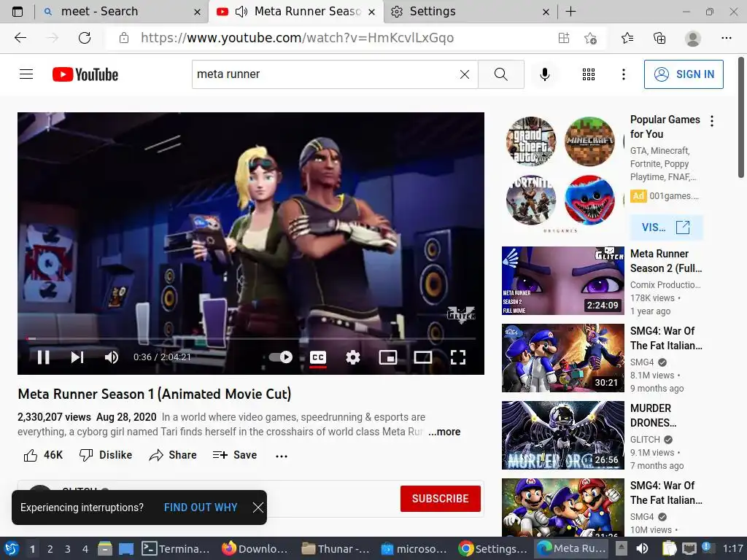Open more actions under video

point(282,456)
